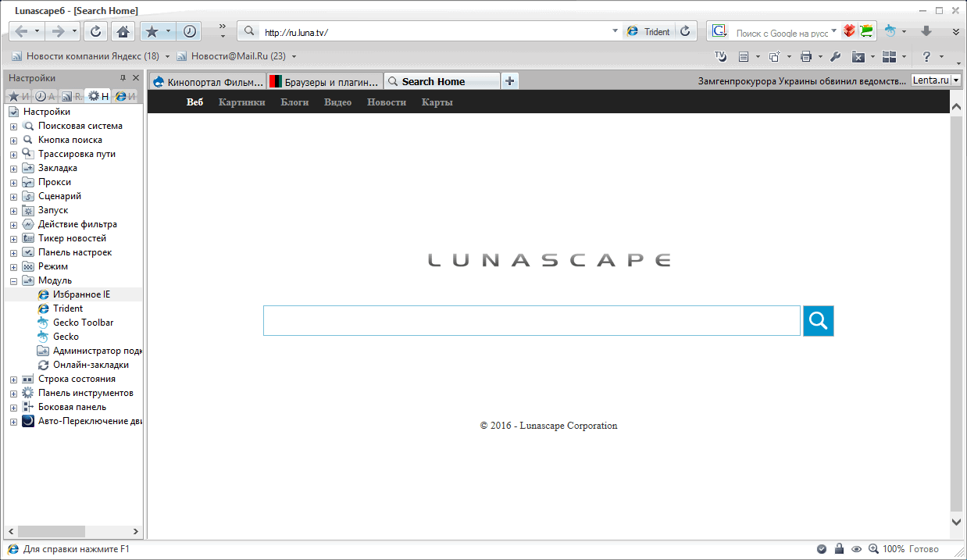This screenshot has height=560, width=967.
Task: Select the Gecko Toolbar tree item
Action: pyautogui.click(x=83, y=323)
